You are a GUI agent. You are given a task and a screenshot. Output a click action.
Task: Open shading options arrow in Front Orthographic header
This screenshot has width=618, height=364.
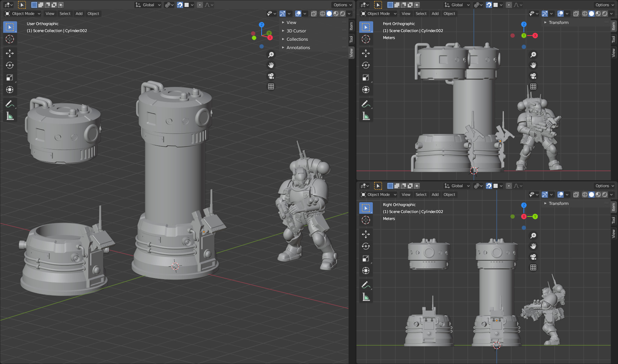tap(611, 14)
